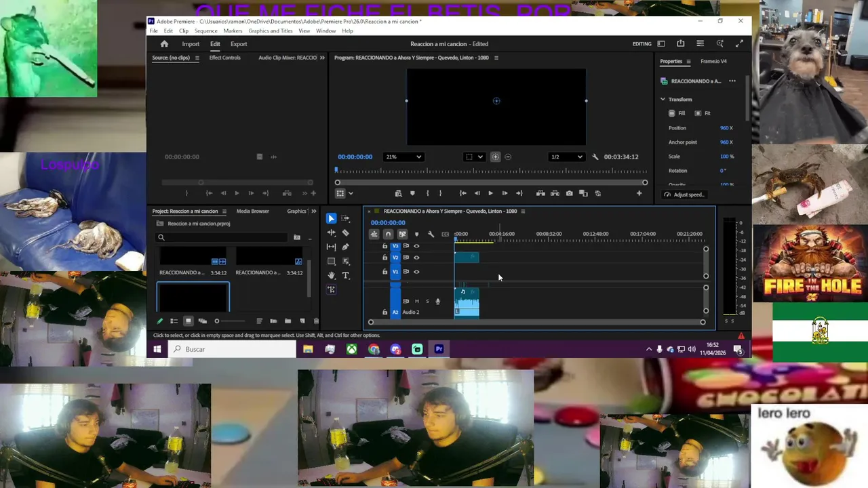
Task: Open the Program panel menu
Action: tap(496, 58)
